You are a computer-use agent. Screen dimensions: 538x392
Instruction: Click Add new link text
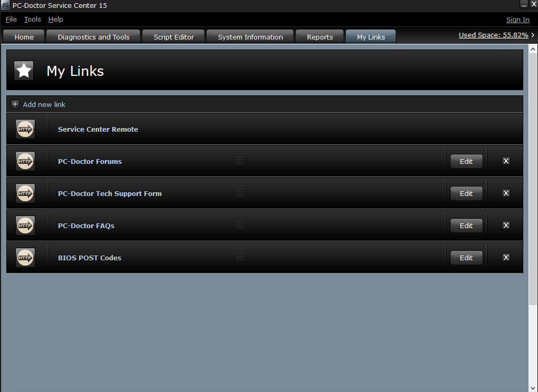tap(44, 105)
